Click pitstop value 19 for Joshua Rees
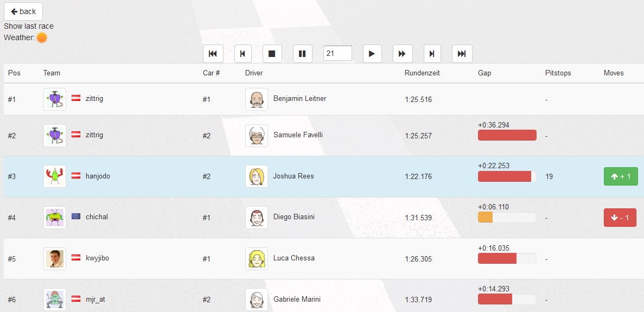The image size is (644, 312). [x=549, y=176]
